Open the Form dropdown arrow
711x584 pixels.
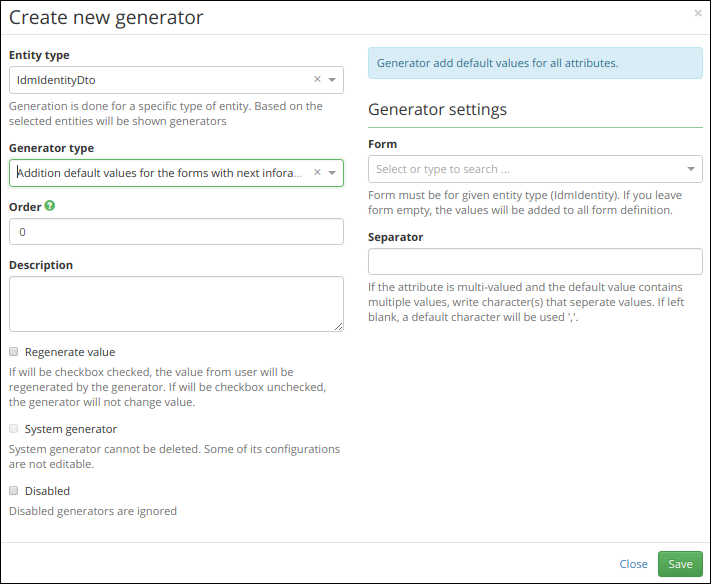click(691, 169)
